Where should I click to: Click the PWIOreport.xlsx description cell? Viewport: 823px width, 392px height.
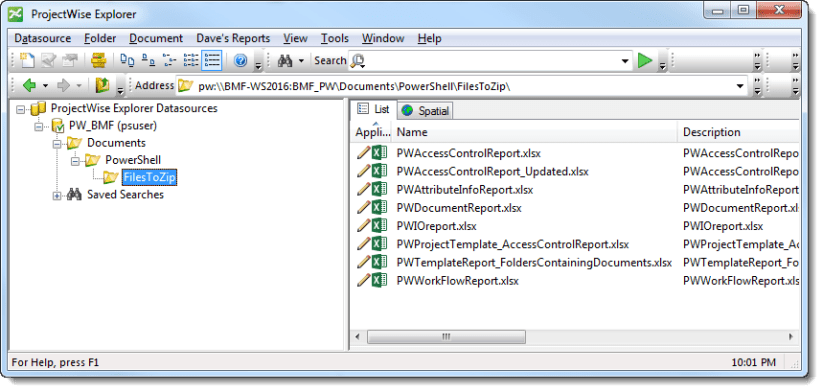723,226
